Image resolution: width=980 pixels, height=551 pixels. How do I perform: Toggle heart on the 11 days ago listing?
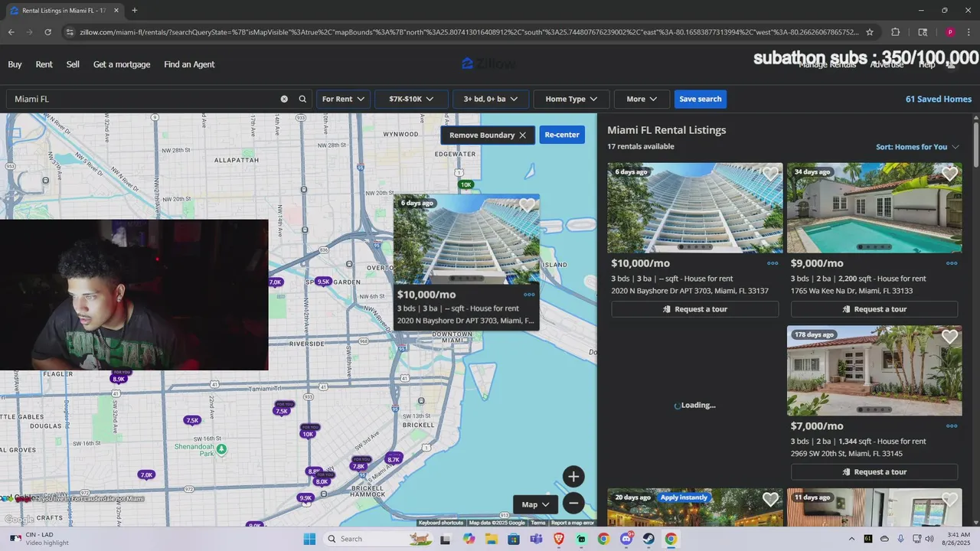pos(949,500)
